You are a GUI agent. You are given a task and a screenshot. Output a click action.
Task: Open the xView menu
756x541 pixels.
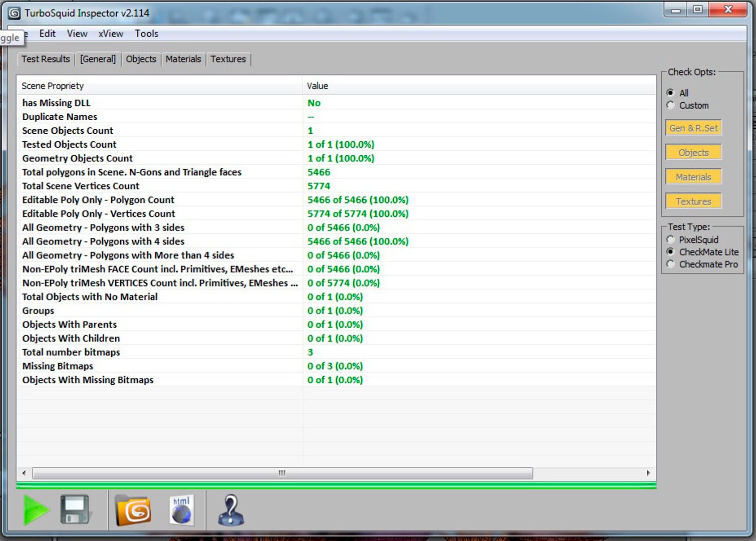pyautogui.click(x=111, y=34)
